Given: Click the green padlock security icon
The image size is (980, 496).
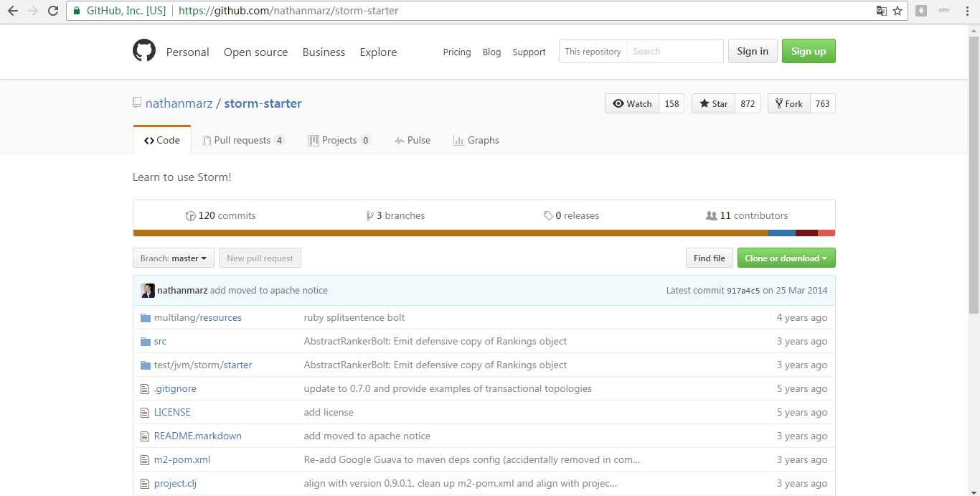Looking at the screenshot, I should pyautogui.click(x=77, y=11).
